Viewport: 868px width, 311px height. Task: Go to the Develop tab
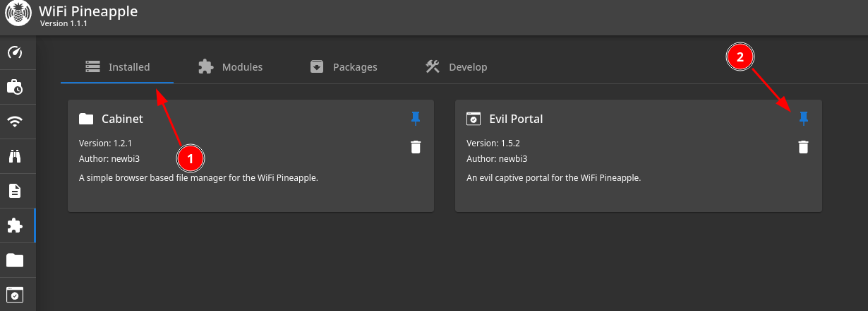(x=456, y=67)
